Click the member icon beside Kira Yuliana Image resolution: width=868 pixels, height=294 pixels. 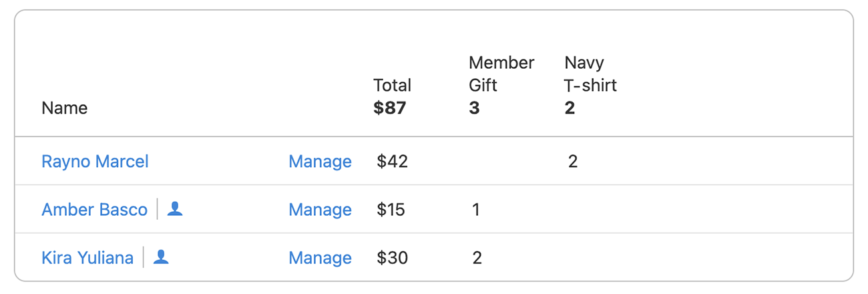[161, 257]
